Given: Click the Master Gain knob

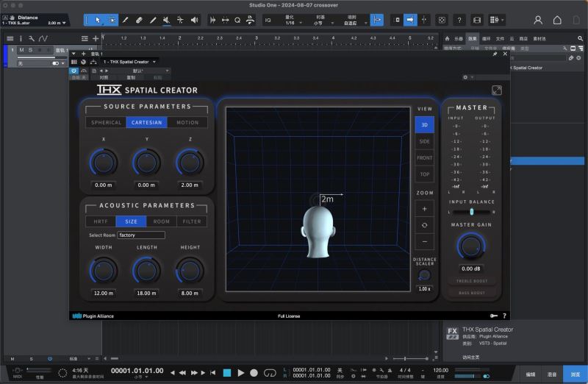Looking at the screenshot, I should coord(471,246).
